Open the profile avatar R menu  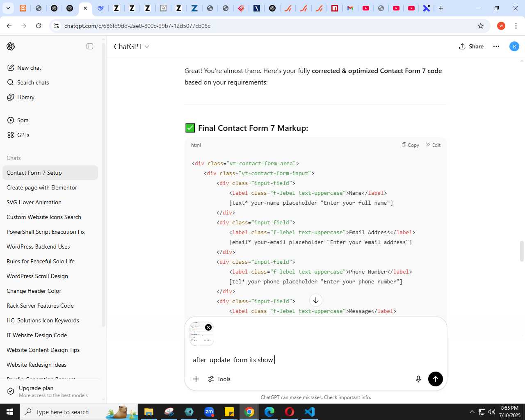(514, 46)
